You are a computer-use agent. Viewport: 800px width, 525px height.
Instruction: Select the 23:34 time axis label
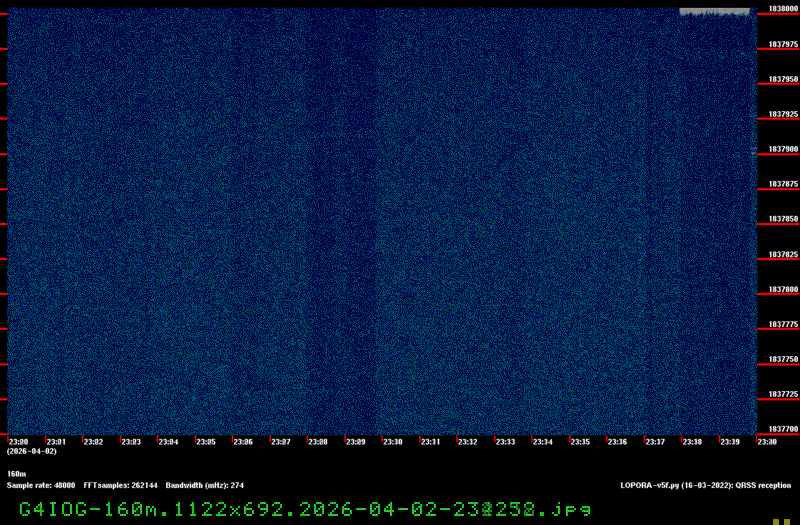pyautogui.click(x=542, y=442)
